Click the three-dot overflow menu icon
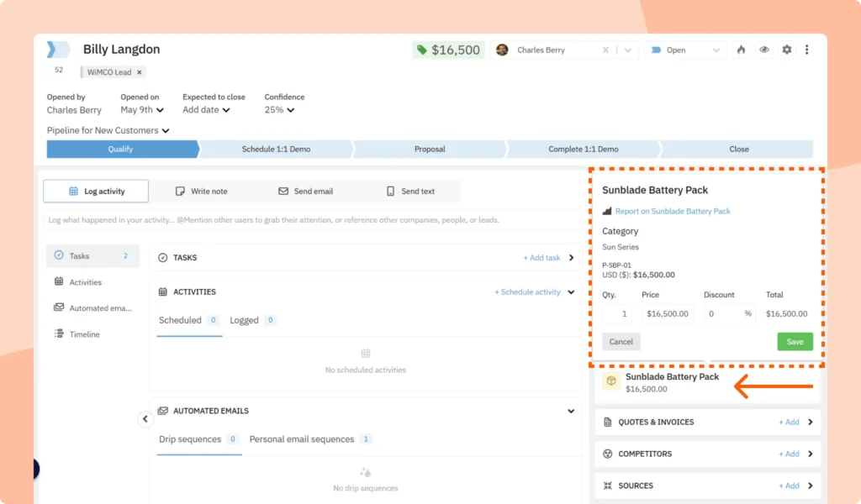The width and height of the screenshot is (861, 504). point(807,50)
